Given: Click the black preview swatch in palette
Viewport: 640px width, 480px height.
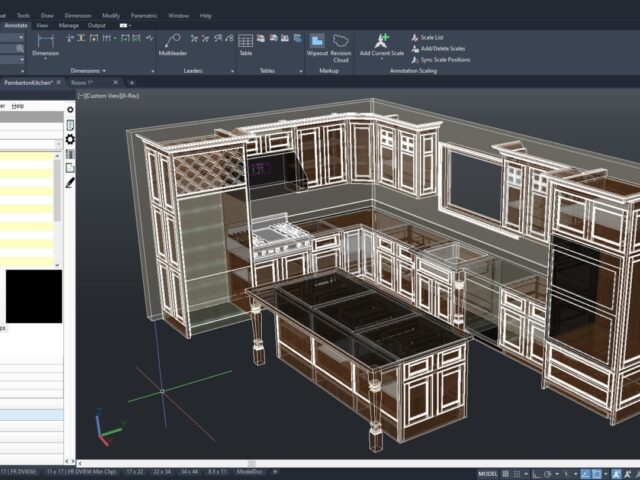Looking at the screenshot, I should click(x=34, y=296).
